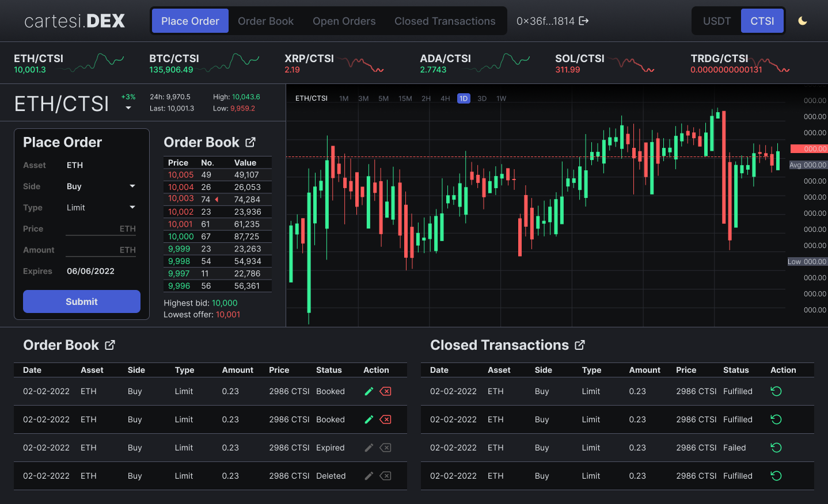Expand the ETH/CTSI pair selector arrow
The height and width of the screenshot is (504, 828).
click(x=128, y=108)
